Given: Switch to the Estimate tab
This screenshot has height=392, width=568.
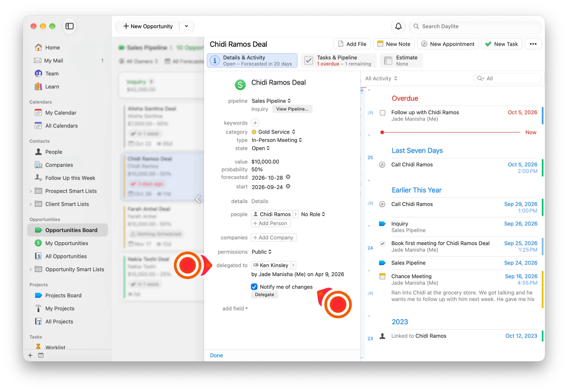Looking at the screenshot, I should pyautogui.click(x=401, y=61).
